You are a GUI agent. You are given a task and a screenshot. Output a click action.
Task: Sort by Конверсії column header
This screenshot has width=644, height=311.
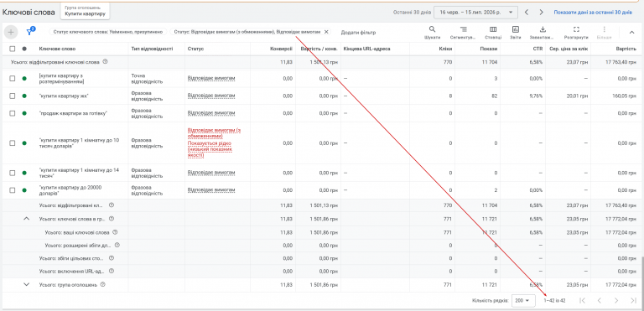click(x=281, y=49)
